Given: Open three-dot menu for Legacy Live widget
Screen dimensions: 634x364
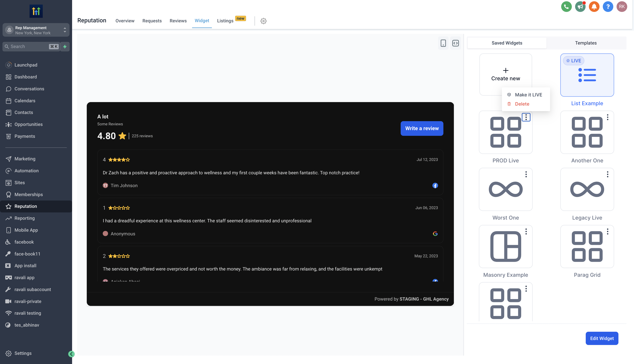Looking at the screenshot, I should point(607,174).
